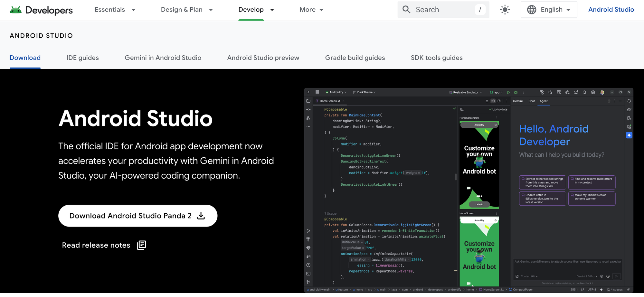Screen dimensions: 644x297
Task: Open the App Quality Insights gem icon
Action: (308, 248)
